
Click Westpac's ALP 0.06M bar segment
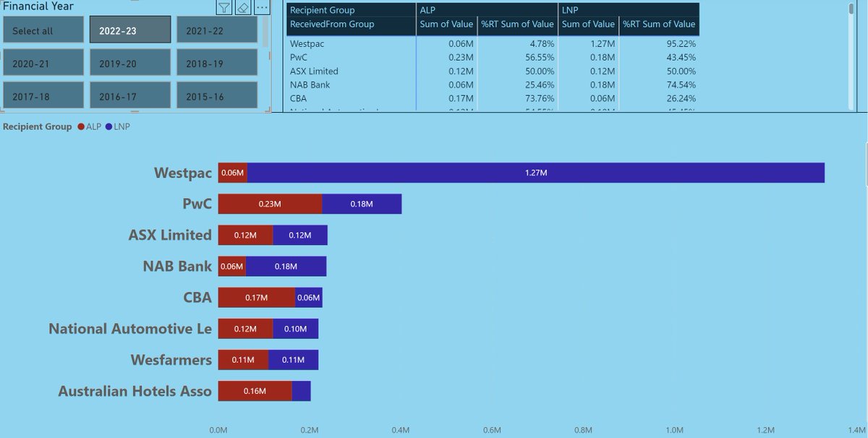[x=232, y=173]
